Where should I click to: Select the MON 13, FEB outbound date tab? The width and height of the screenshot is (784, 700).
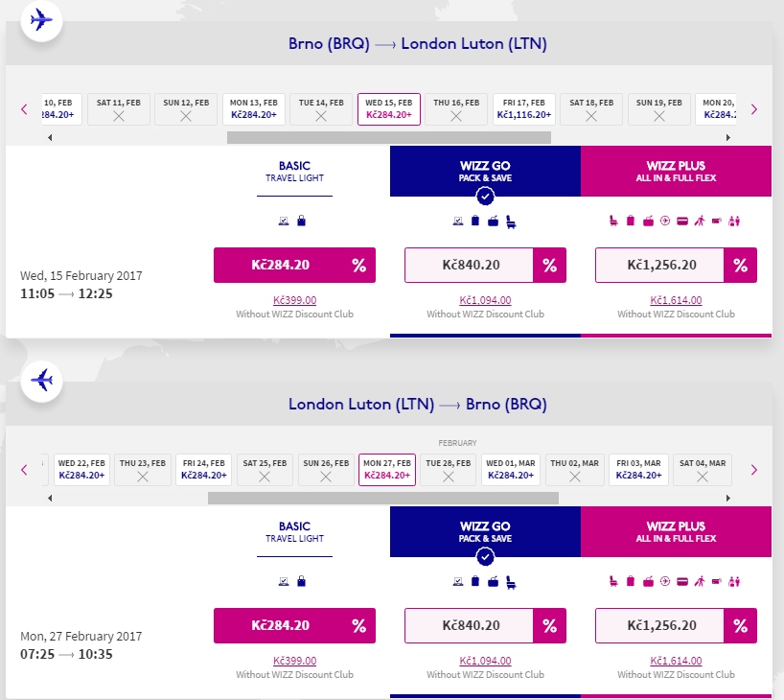tap(253, 108)
